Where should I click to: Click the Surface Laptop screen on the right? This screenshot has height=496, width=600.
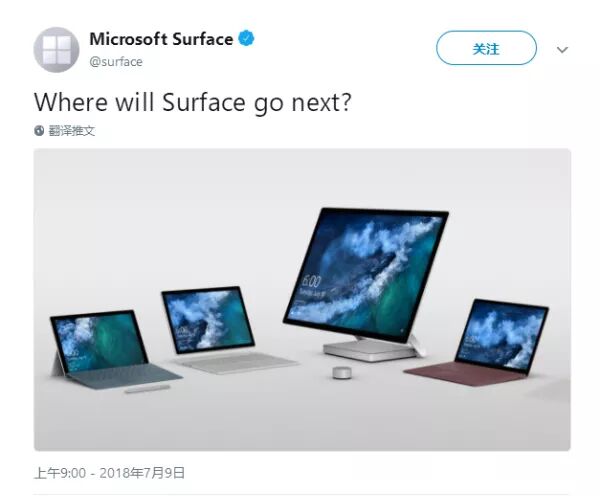pyautogui.click(x=502, y=336)
